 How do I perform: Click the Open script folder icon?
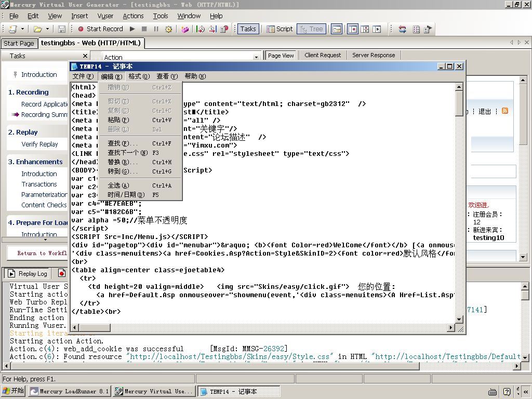click(37, 29)
